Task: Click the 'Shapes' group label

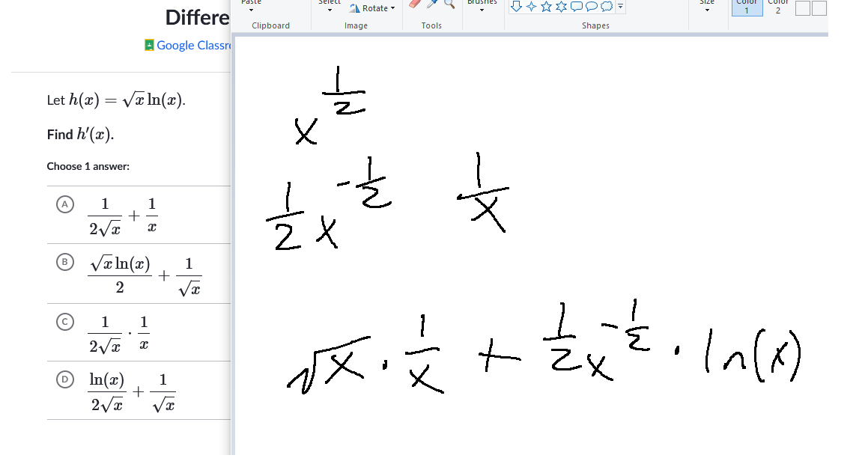Action: tap(595, 25)
